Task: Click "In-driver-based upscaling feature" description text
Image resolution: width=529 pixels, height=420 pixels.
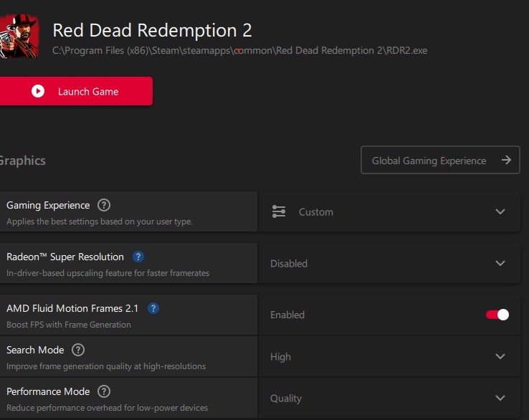Action: coord(108,273)
